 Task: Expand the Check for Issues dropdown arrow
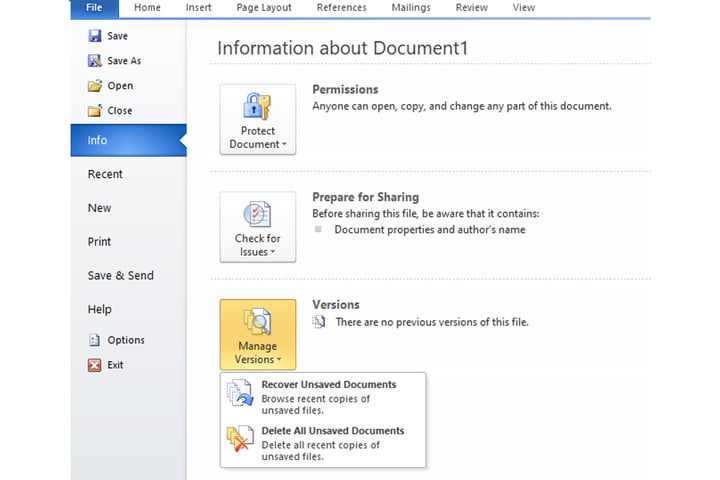point(272,252)
